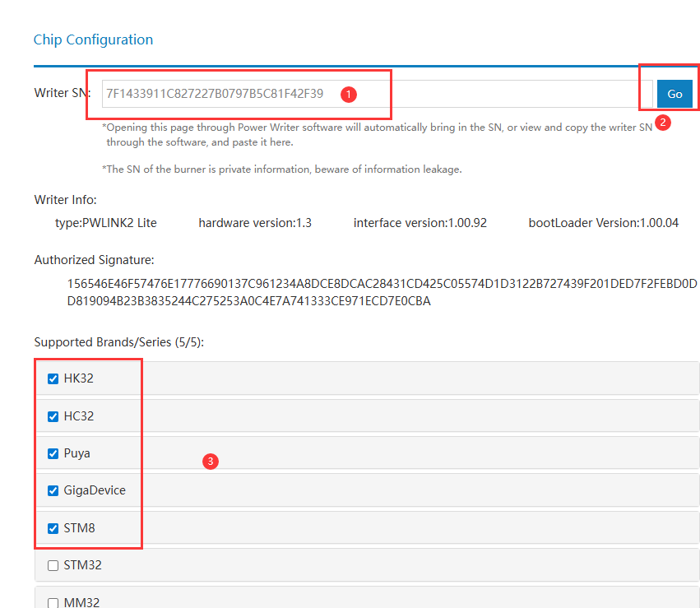The image size is (700, 608).
Task: Disable the Puya series checkbox
Action: [x=53, y=453]
